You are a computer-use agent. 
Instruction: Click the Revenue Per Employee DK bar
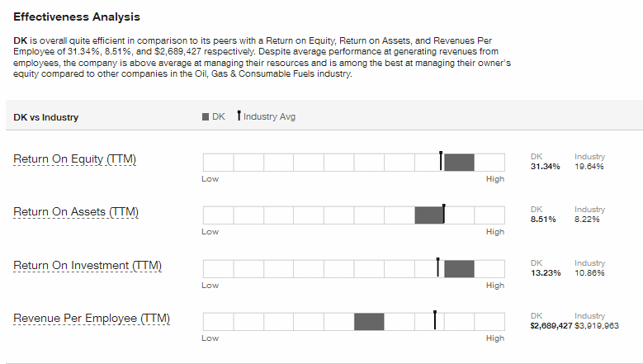pos(369,322)
